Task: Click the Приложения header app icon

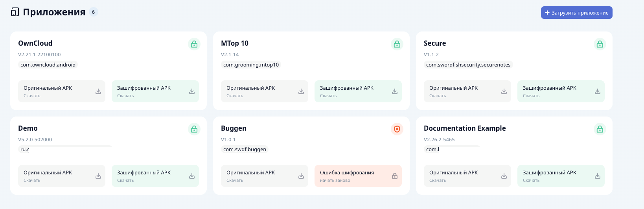Action: tap(15, 12)
